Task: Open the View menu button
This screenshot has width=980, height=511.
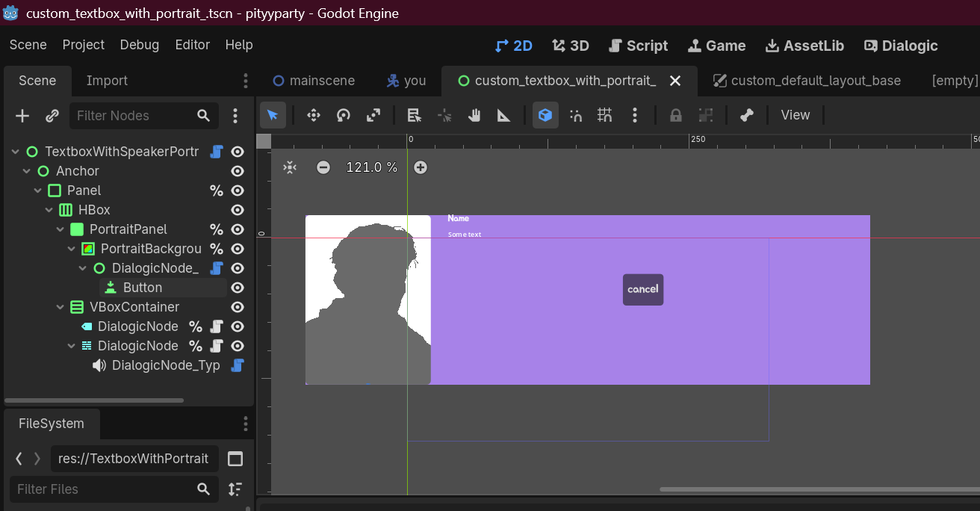Action: 795,115
